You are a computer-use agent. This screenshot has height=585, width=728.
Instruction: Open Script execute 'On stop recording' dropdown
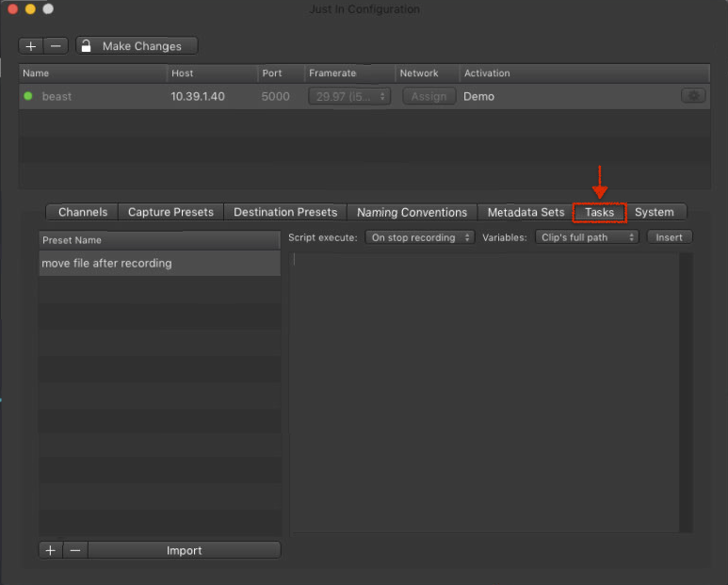pyautogui.click(x=420, y=237)
